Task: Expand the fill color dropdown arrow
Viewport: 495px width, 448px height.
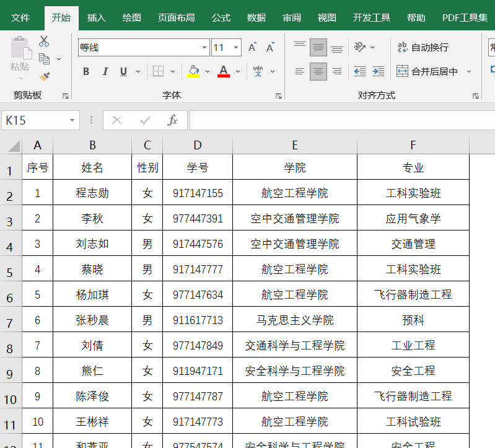Action: (x=208, y=72)
